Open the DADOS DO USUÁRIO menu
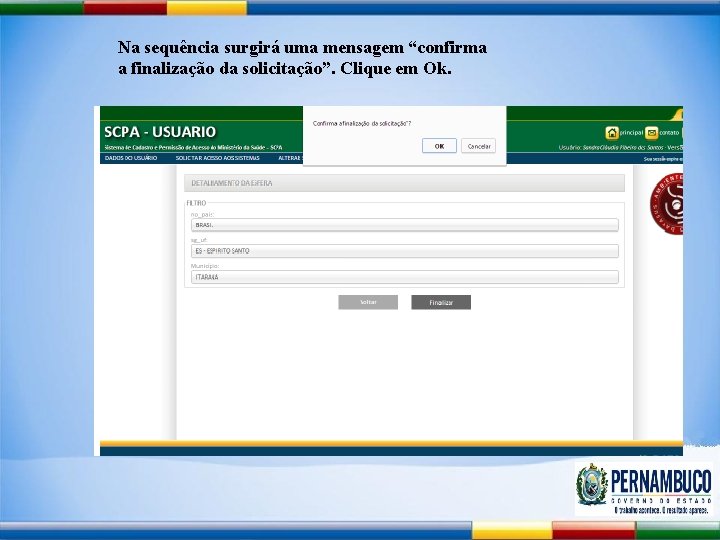Viewport: 720px width, 540px height. (131, 158)
